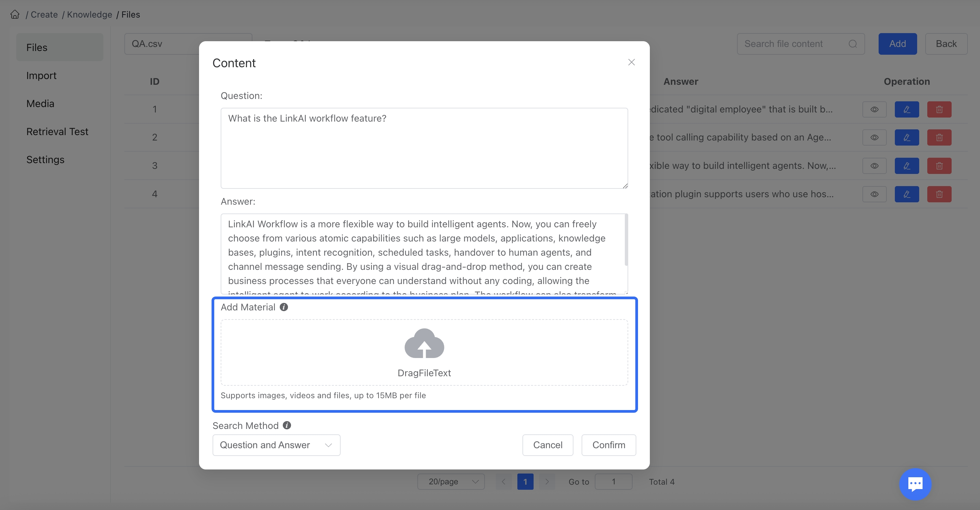Click the Go to page number field

tap(613, 482)
